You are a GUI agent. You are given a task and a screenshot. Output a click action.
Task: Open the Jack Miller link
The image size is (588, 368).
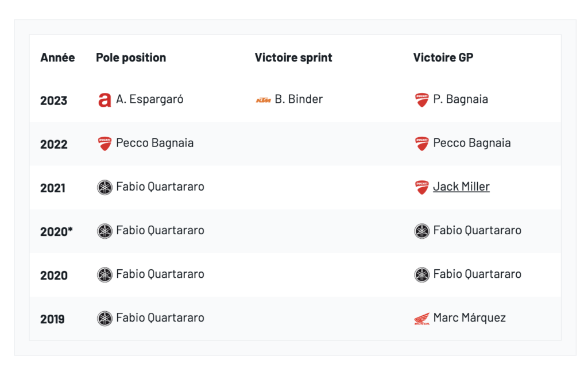click(461, 187)
